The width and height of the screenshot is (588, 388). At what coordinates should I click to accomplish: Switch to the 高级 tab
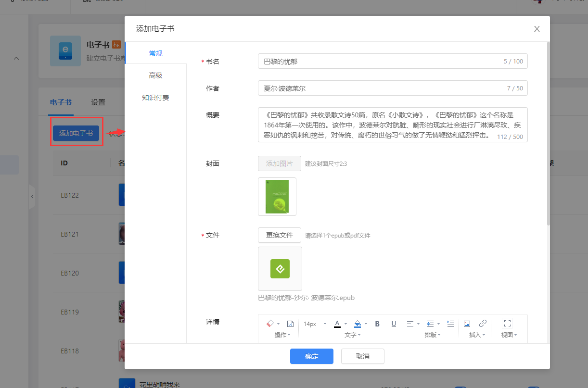[x=155, y=75]
